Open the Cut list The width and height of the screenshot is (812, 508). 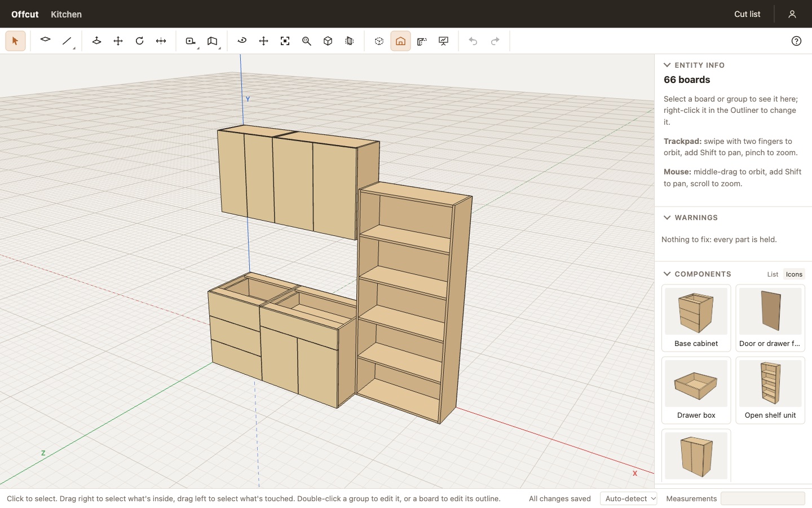[747, 14]
